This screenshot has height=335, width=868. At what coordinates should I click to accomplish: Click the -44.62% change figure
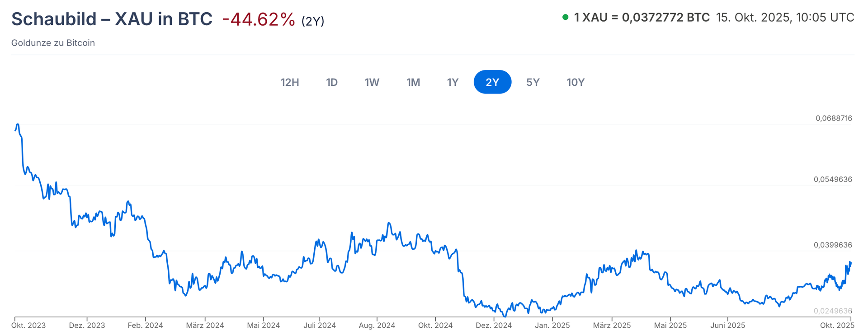pos(259,19)
